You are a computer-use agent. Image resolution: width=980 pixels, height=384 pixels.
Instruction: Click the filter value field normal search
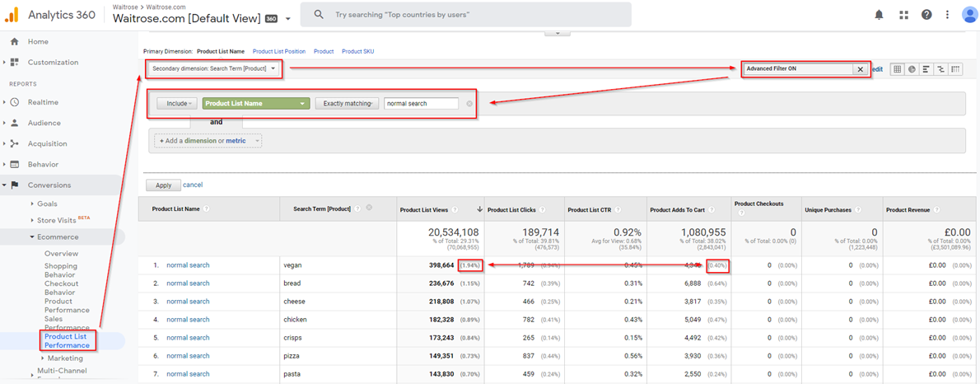(x=422, y=104)
